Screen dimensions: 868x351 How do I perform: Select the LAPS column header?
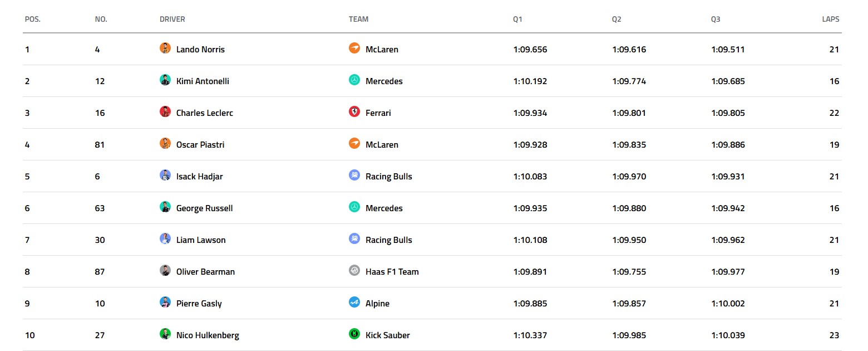[830, 19]
